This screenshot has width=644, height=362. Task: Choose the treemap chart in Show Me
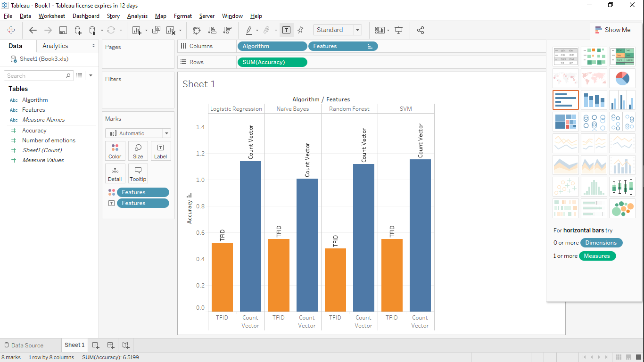pyautogui.click(x=565, y=122)
